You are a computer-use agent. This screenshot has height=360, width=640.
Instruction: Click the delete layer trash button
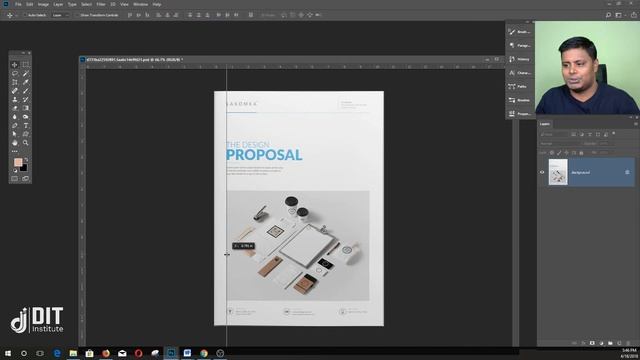coord(628,343)
